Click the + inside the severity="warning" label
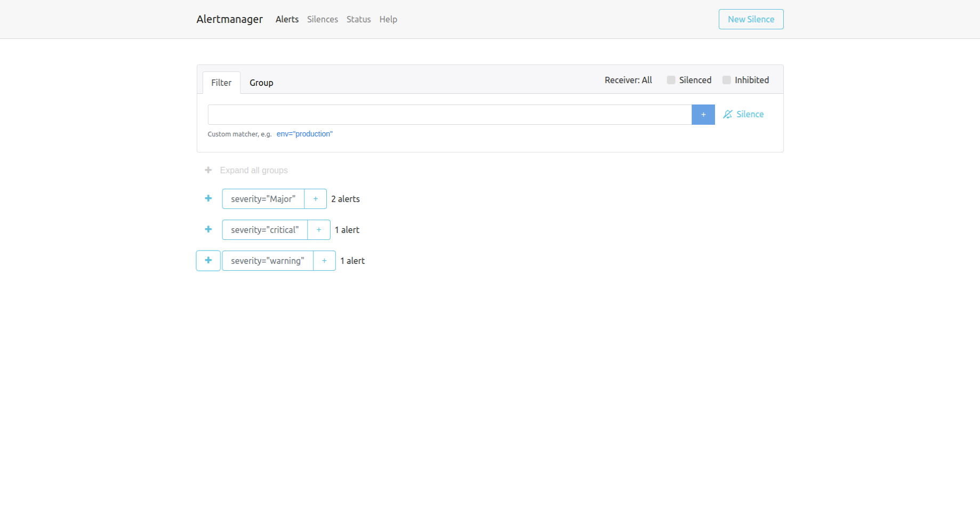 pos(324,260)
